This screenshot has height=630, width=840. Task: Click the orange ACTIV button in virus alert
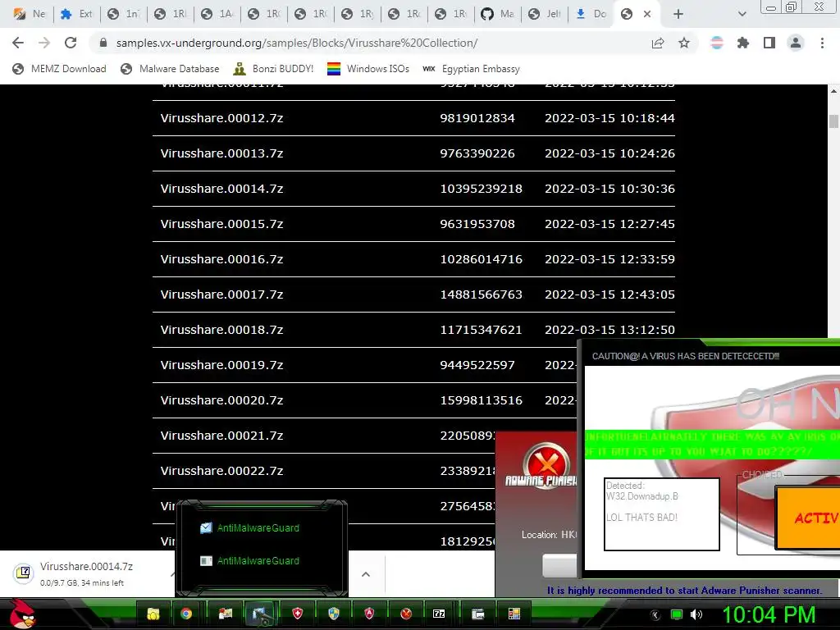click(808, 518)
